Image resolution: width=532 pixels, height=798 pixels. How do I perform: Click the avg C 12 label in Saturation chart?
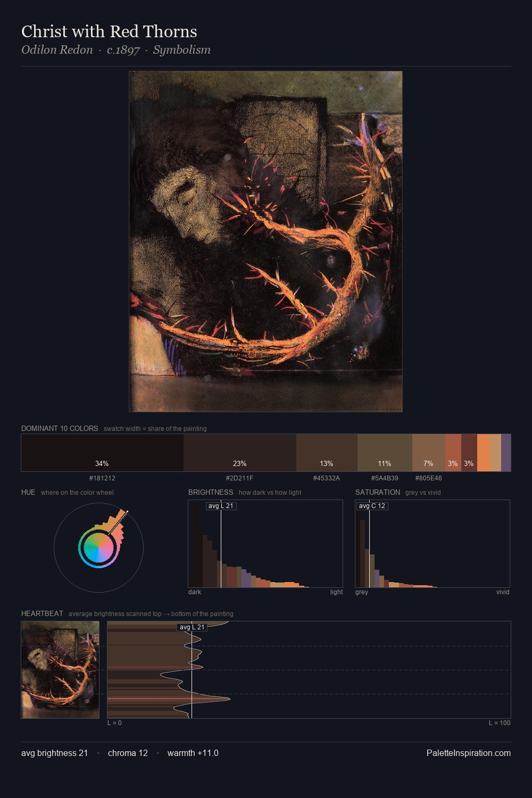coord(372,506)
